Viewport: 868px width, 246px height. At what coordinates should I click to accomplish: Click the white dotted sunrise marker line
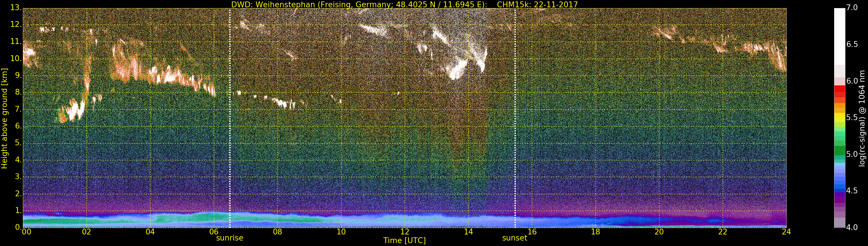[230, 118]
